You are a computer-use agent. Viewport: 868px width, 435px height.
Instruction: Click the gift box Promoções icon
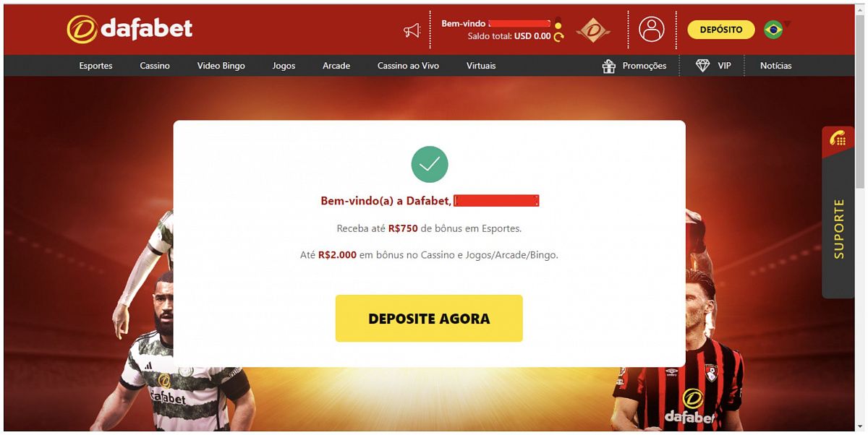(608, 66)
